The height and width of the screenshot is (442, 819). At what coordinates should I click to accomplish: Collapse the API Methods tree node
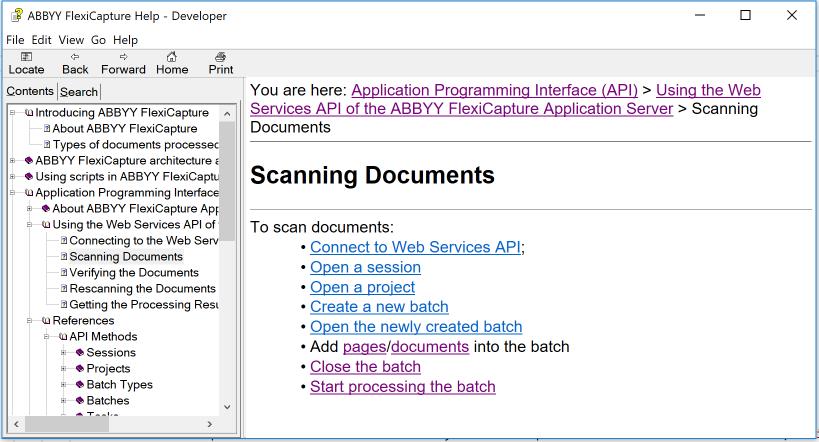click(x=46, y=336)
